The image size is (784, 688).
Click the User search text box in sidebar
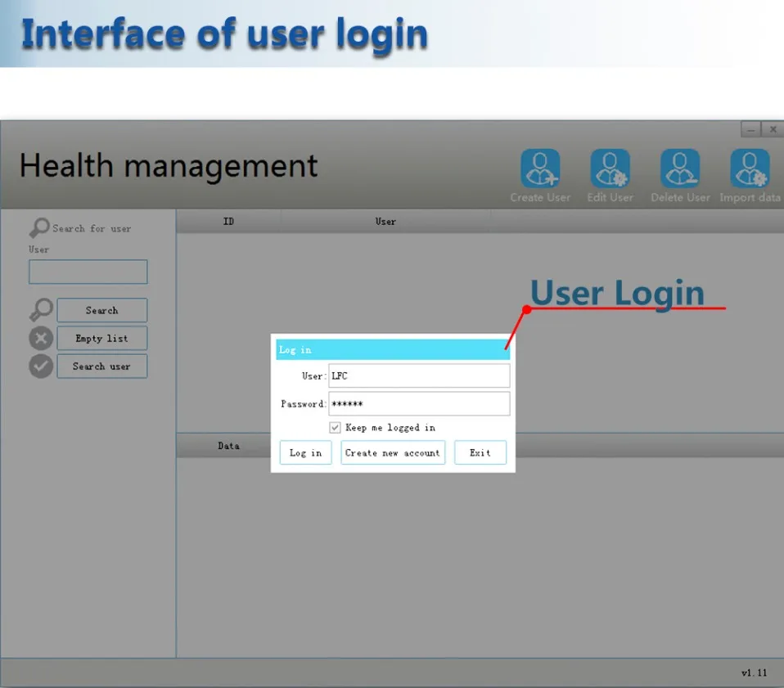88,272
